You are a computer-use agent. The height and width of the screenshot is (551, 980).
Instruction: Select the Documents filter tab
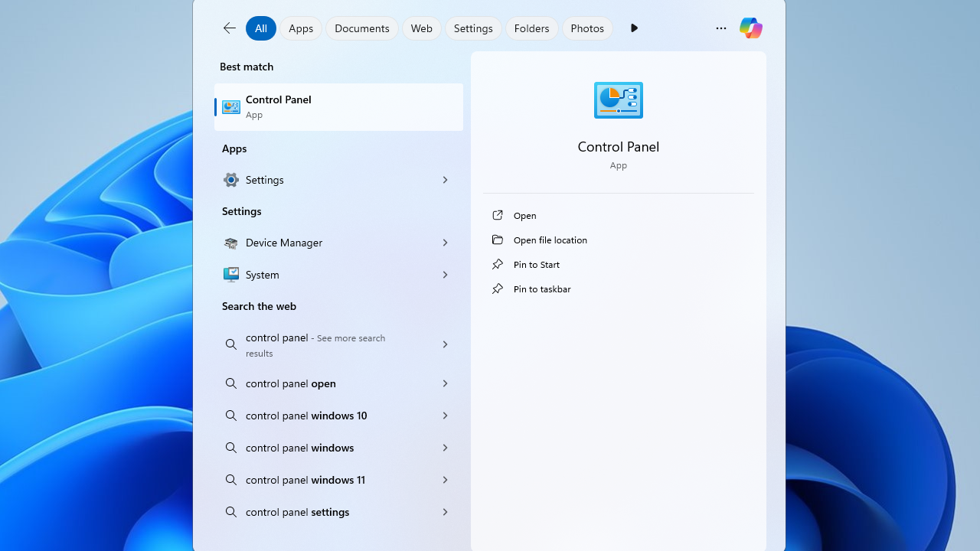click(x=361, y=28)
